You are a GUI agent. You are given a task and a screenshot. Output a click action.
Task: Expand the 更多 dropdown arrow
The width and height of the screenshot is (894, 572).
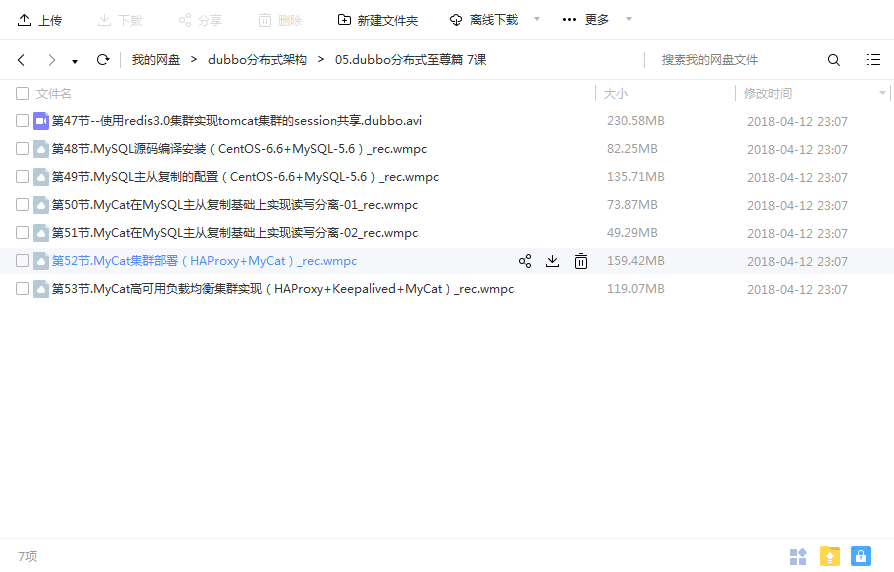click(629, 19)
